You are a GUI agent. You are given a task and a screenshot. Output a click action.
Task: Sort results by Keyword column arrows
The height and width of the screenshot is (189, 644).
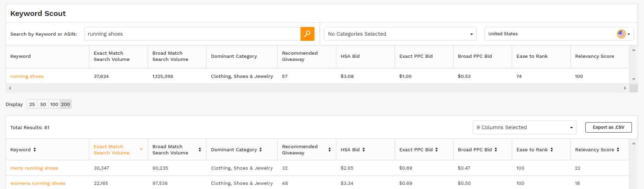(x=34, y=150)
